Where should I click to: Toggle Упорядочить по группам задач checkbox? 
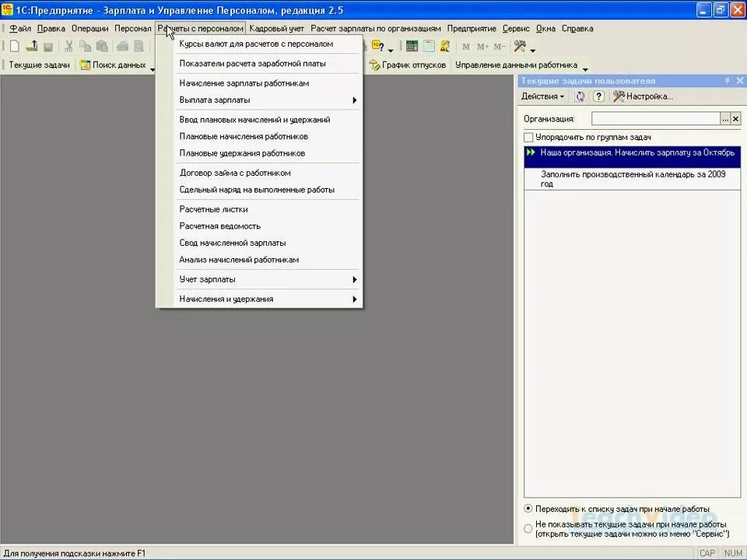528,137
